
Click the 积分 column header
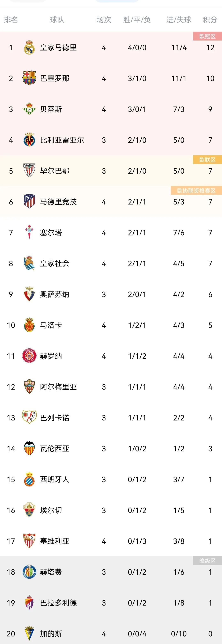pyautogui.click(x=210, y=20)
